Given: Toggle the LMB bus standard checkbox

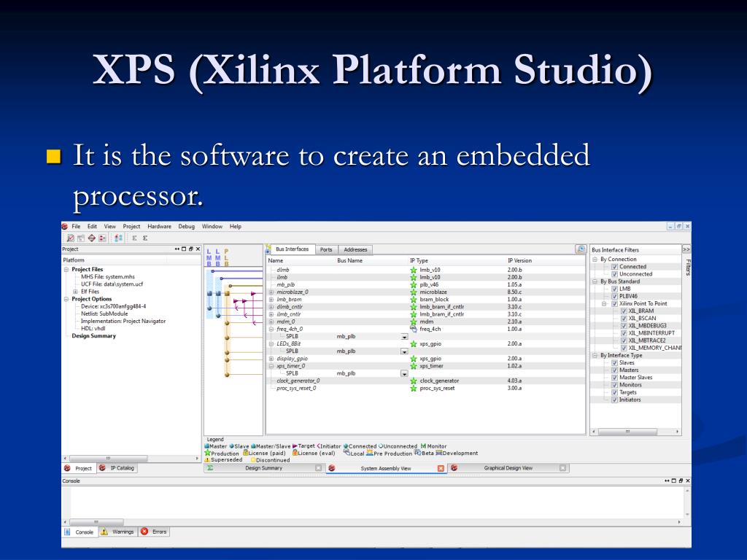Looking at the screenshot, I should tap(614, 289).
